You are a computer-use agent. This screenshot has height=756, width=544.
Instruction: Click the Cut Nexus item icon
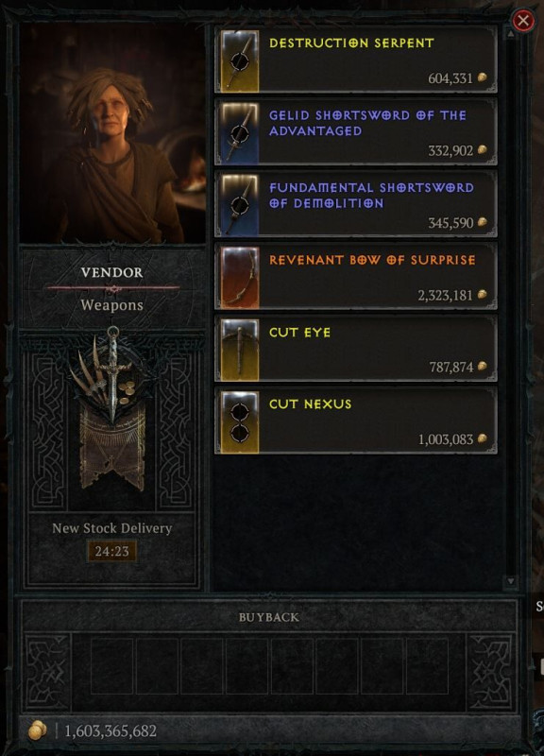click(240, 421)
